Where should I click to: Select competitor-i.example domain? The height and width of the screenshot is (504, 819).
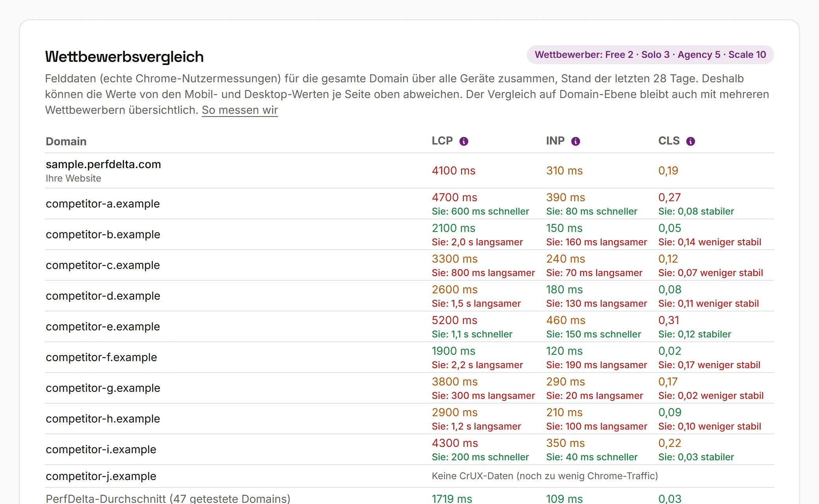[101, 449]
